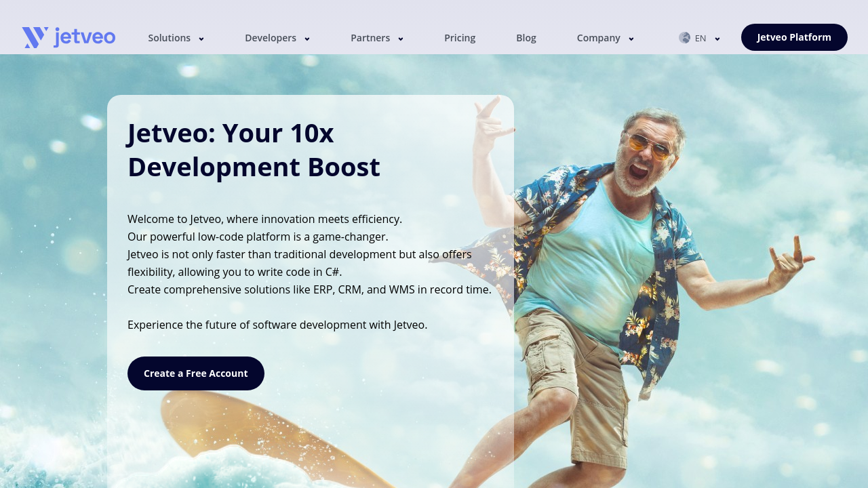Open the Partners menu
The image size is (868, 488).
click(370, 38)
